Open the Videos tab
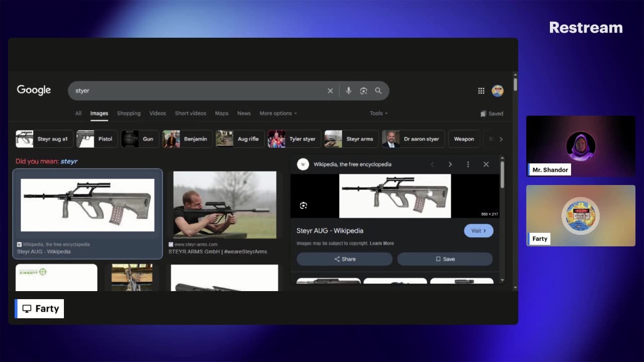This screenshot has width=644, height=362. tap(157, 114)
